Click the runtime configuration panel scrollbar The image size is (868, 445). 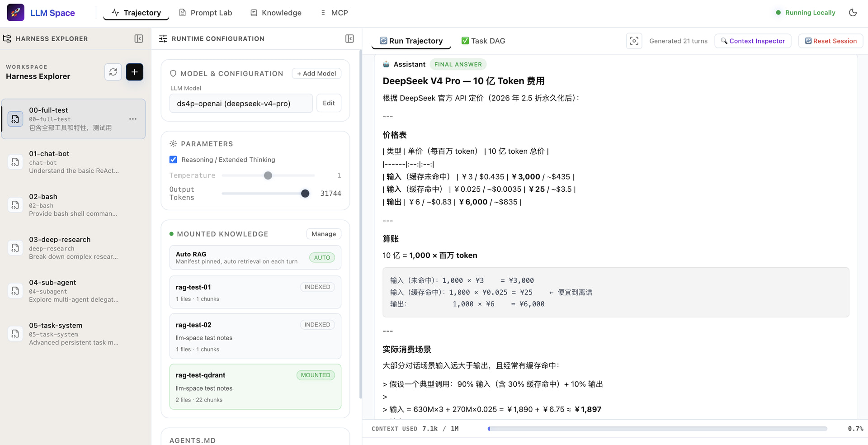pos(360,224)
